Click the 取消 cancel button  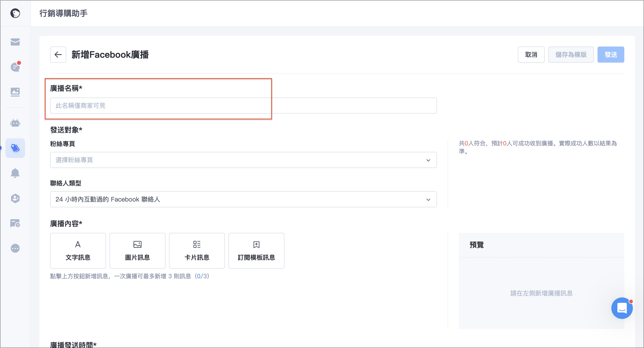tap(531, 55)
